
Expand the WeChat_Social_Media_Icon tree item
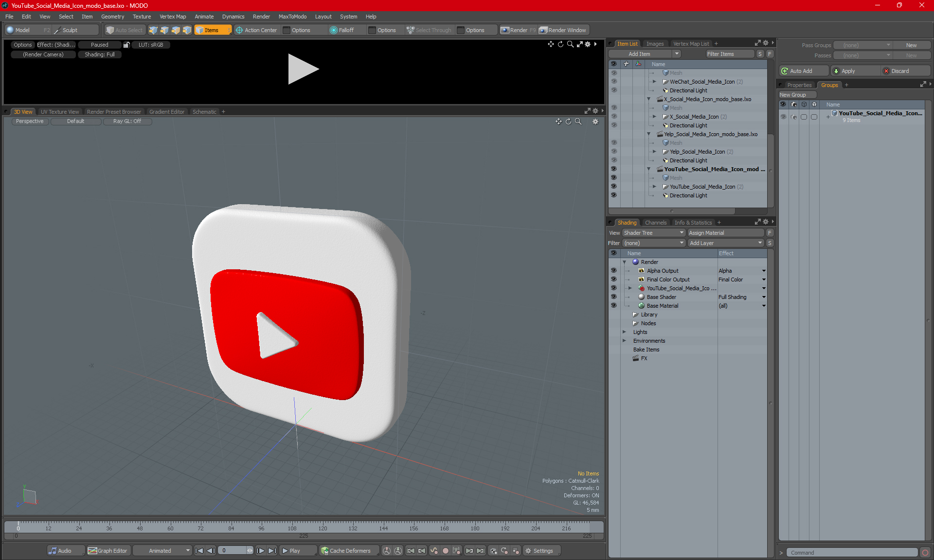click(x=654, y=82)
